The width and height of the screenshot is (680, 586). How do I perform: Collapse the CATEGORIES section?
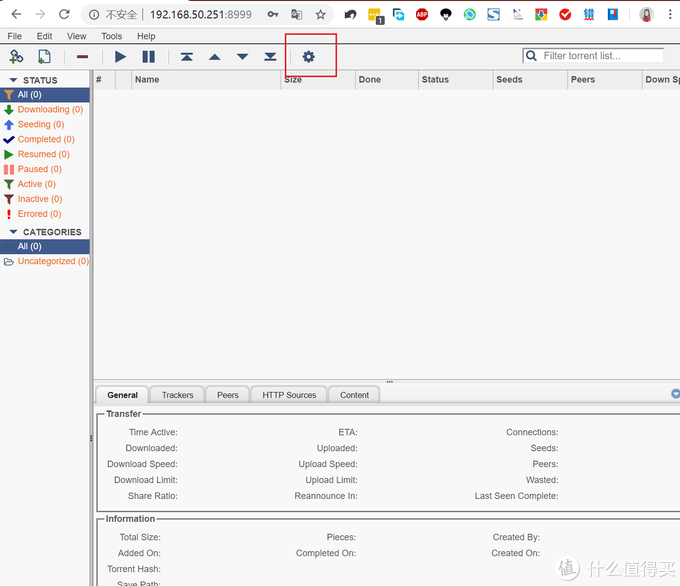click(x=14, y=232)
